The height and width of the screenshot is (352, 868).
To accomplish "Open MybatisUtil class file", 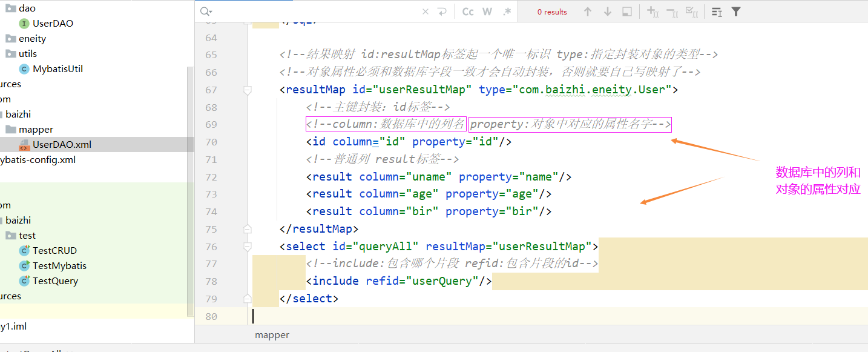I will (x=58, y=69).
